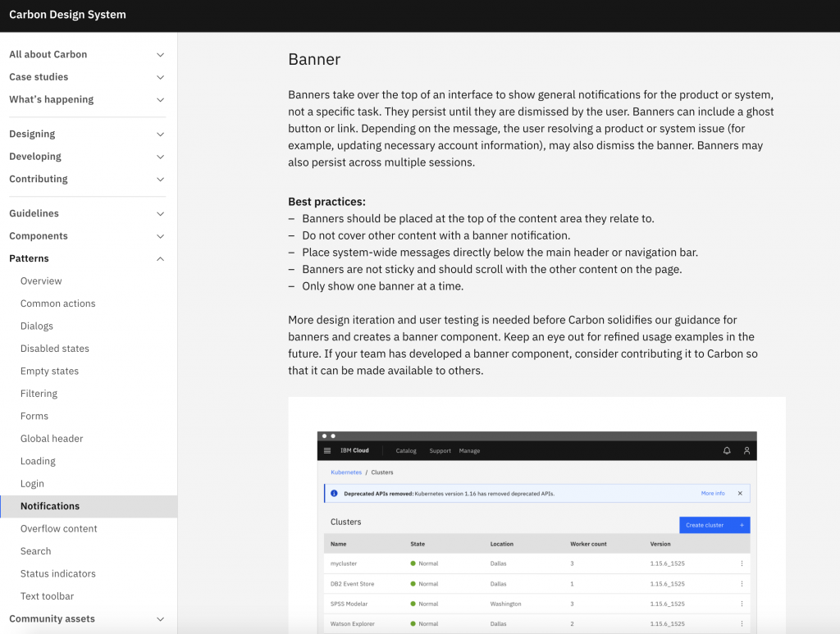
Task: Go to Global header pattern
Action: click(x=52, y=438)
